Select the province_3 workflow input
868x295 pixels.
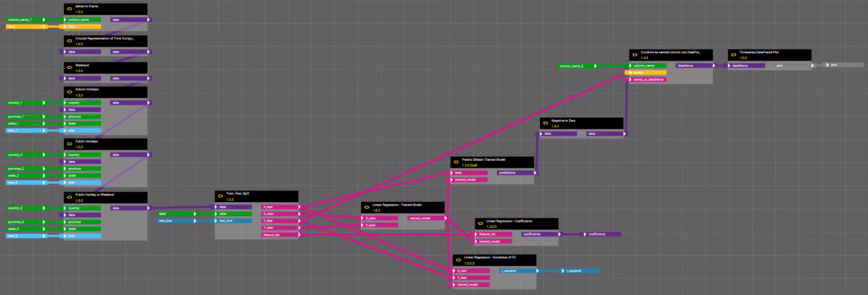(x=26, y=222)
